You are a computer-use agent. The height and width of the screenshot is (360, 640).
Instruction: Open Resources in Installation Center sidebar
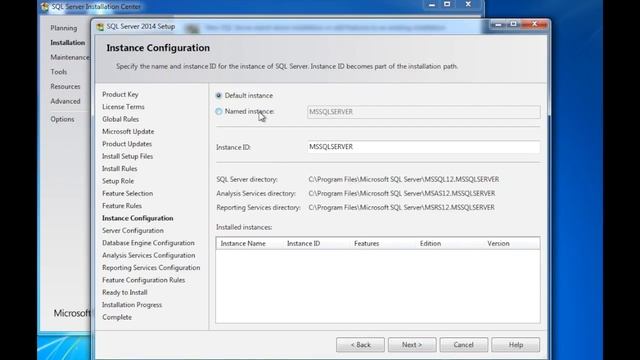pos(65,87)
